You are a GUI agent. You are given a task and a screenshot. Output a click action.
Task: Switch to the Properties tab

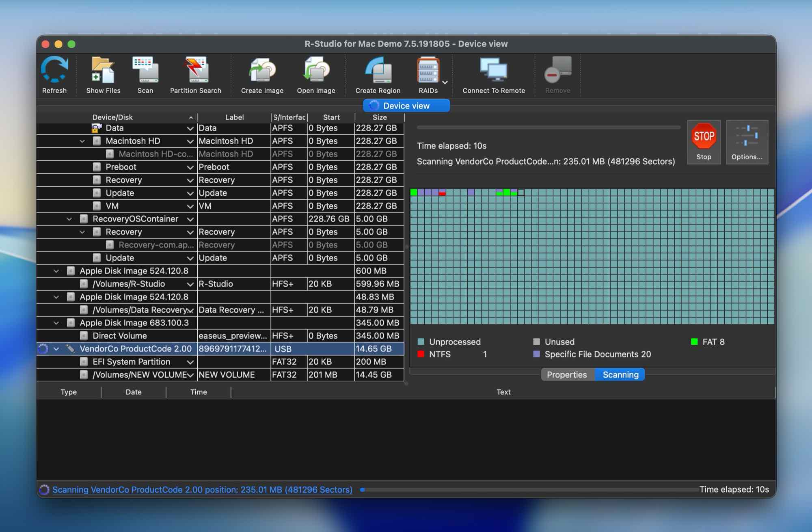click(x=567, y=374)
